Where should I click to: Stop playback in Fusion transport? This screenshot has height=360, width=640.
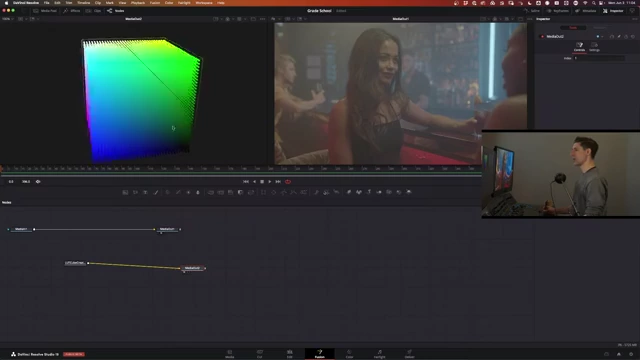click(262, 182)
